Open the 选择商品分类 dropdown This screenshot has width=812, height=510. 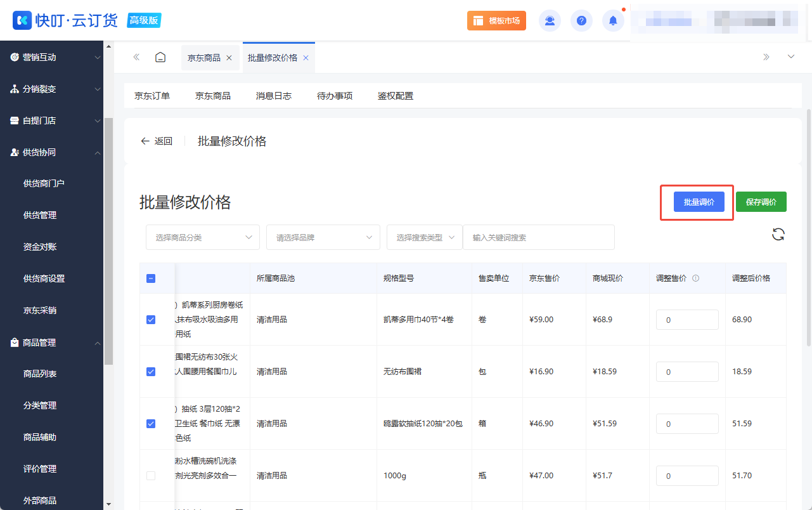[203, 237]
